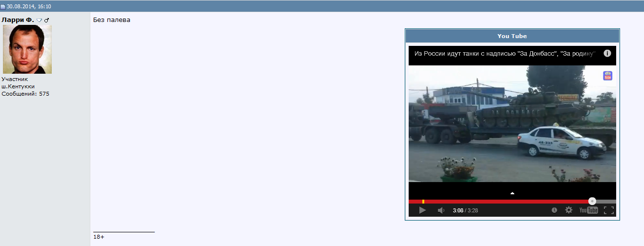Click the post status icon beside the date
Screen dimensions: 644x246
(3, 7)
